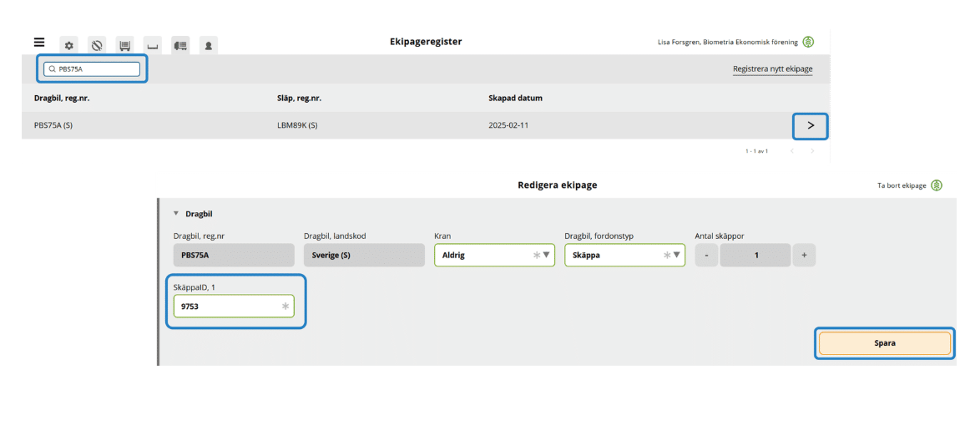Click the Ta bort ekipage link
This screenshot has width=980, height=426.
point(901,185)
